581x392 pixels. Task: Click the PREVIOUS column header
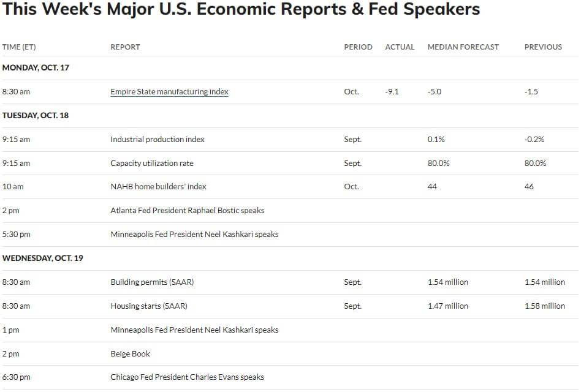click(x=543, y=47)
